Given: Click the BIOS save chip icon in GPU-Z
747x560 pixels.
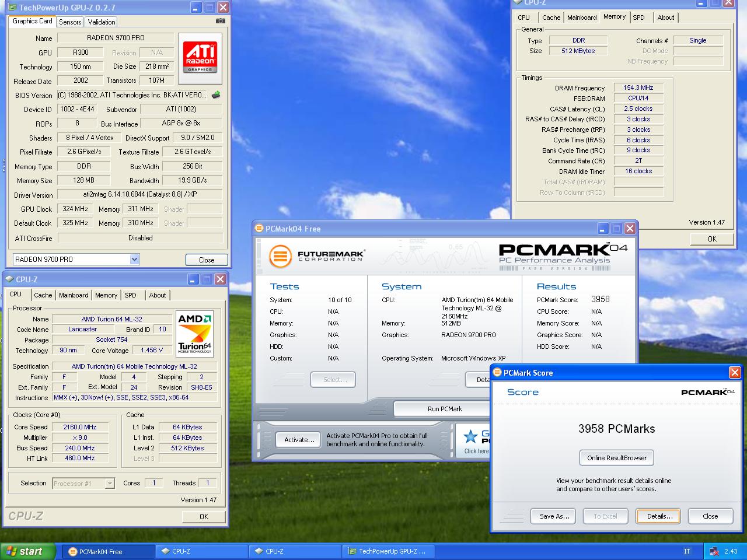Looking at the screenshot, I should [216, 94].
